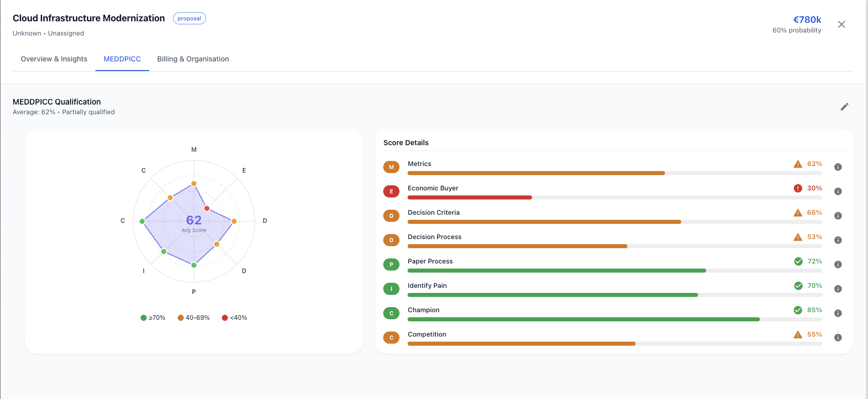Click the €780k deal value
This screenshot has width=868, height=399.
click(807, 20)
